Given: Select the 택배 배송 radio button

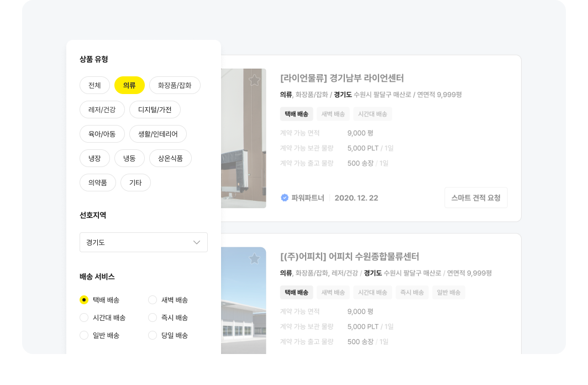Looking at the screenshot, I should coord(84,300).
